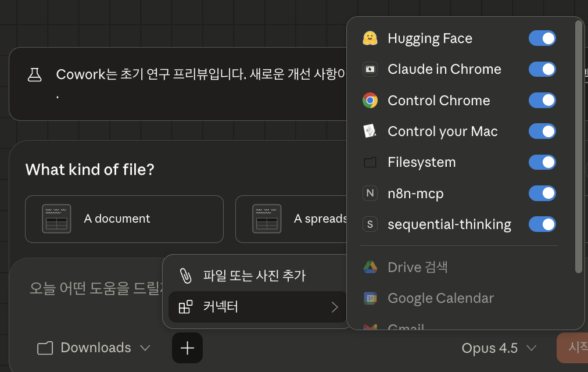Disable the Filesystem connector switch
Image resolution: width=588 pixels, height=372 pixels.
coord(542,162)
